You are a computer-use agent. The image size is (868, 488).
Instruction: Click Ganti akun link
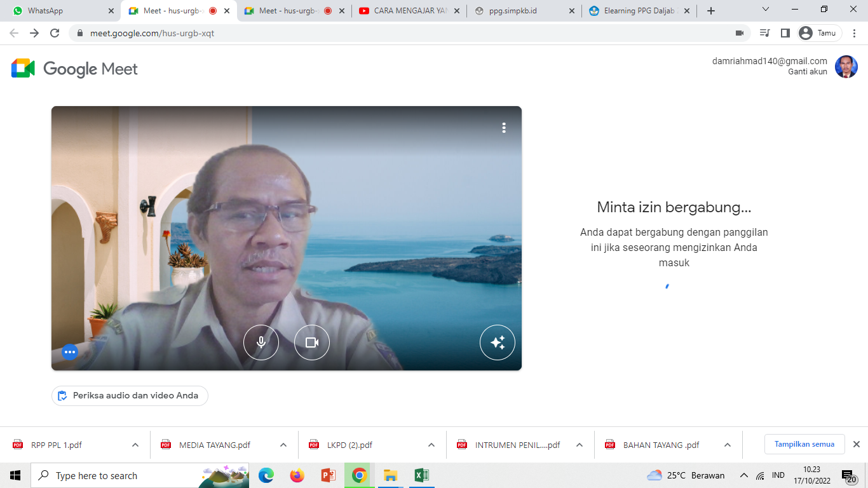(808, 72)
